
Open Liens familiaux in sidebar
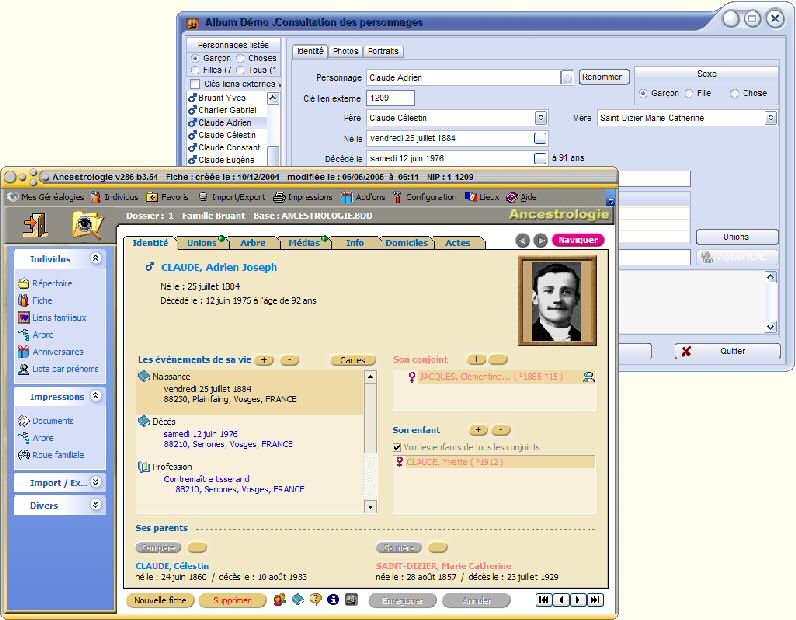58,317
